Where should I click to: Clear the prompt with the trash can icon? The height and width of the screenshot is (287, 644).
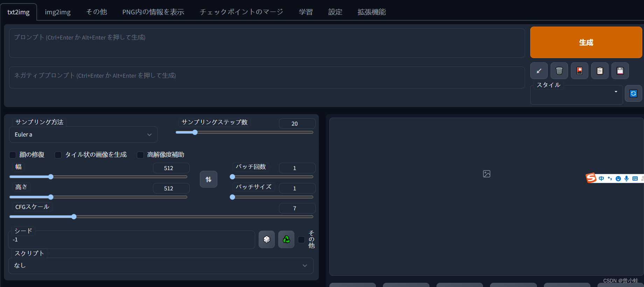tap(559, 71)
